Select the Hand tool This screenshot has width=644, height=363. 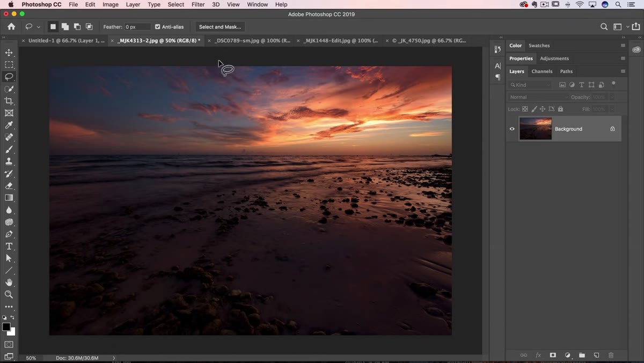[9, 282]
